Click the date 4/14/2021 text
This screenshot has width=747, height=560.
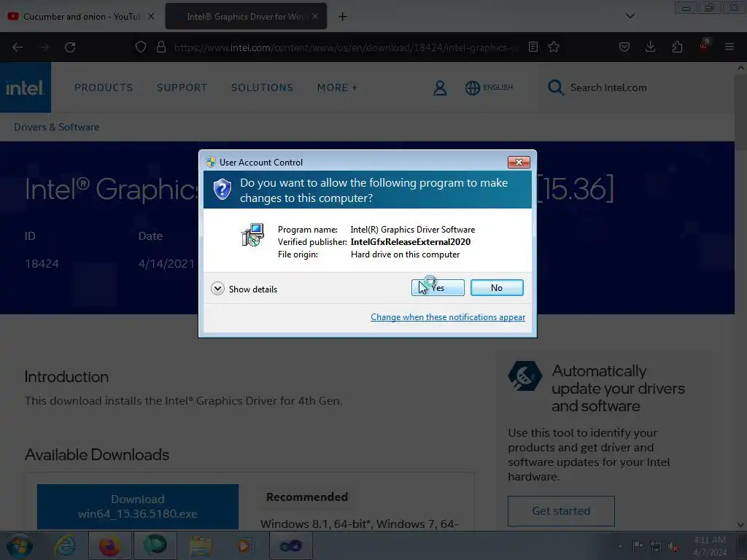pos(166,264)
